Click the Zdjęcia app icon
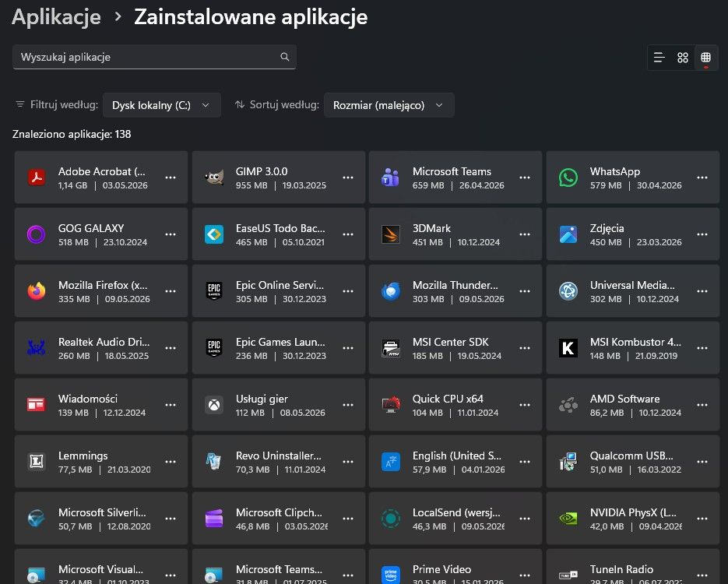This screenshot has width=728, height=584. tap(568, 234)
